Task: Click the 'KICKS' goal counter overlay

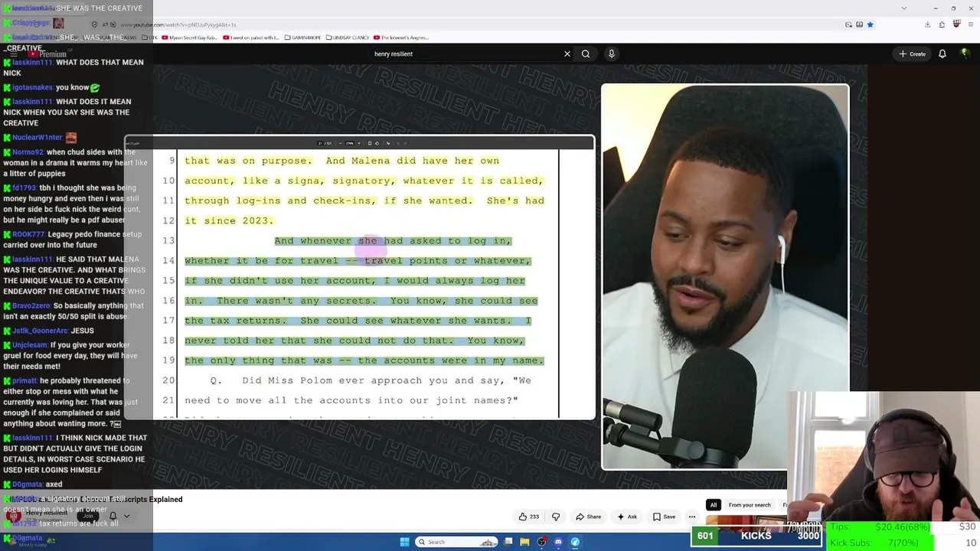Action: [x=756, y=536]
